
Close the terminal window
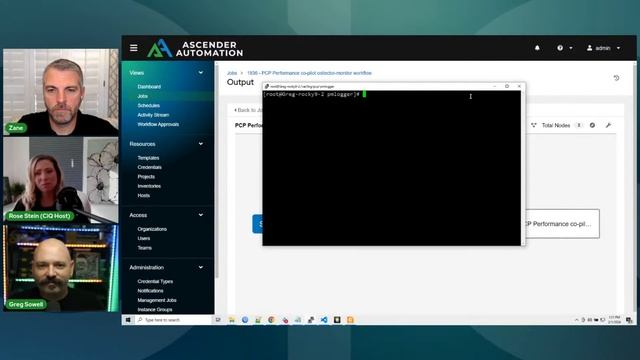pos(519,86)
